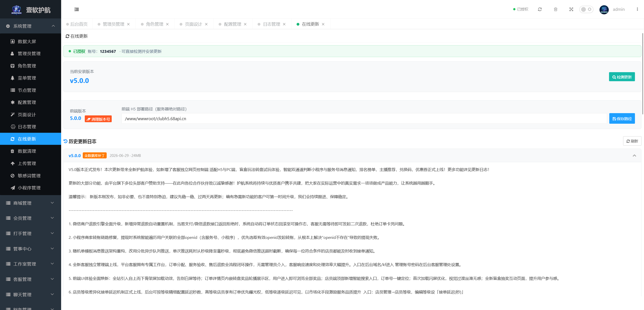
Task: Collapse the 系统管理 menu group
Action: pyautogui.click(x=30, y=26)
